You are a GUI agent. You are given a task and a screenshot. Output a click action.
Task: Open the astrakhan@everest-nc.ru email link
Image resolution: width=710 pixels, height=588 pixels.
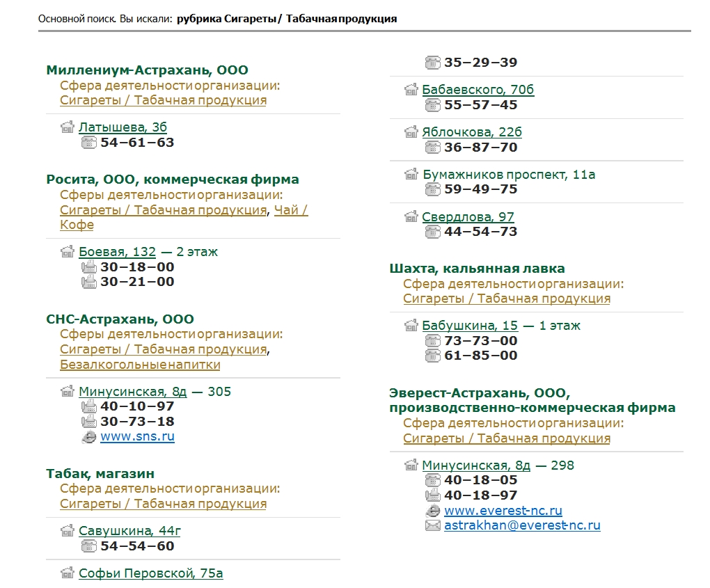pyautogui.click(x=522, y=525)
